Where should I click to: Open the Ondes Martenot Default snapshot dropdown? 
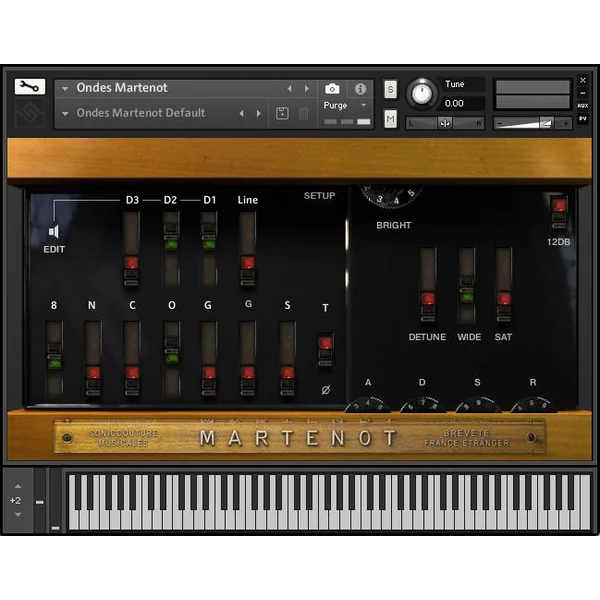(x=65, y=114)
